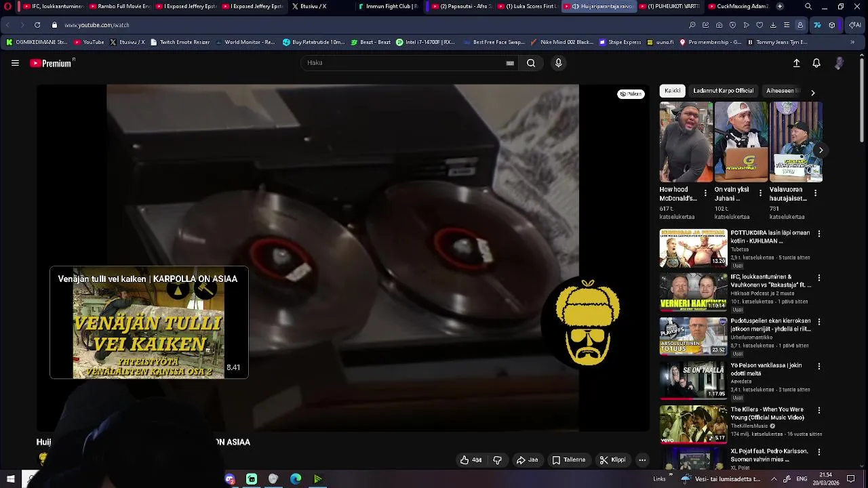Select the Aiheeseen chip
The height and width of the screenshot is (488, 868).
click(x=782, y=91)
